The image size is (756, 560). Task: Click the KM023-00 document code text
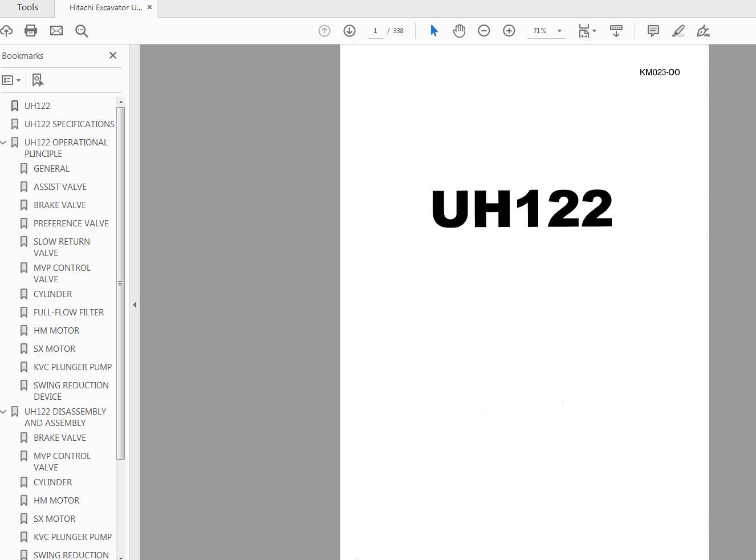pos(660,72)
